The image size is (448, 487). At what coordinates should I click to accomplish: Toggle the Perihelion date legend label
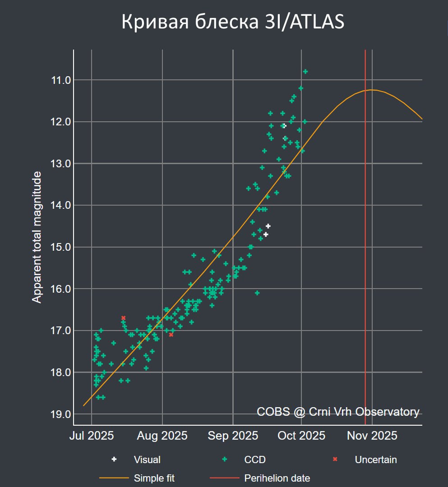277,478
